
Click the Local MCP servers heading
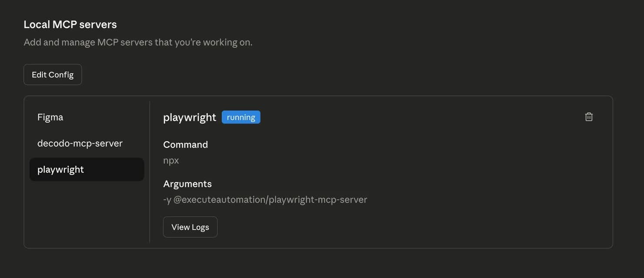[70, 24]
